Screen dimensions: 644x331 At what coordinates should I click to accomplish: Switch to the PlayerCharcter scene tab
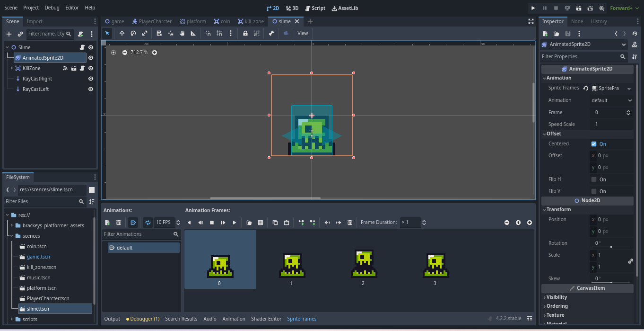[151, 21]
